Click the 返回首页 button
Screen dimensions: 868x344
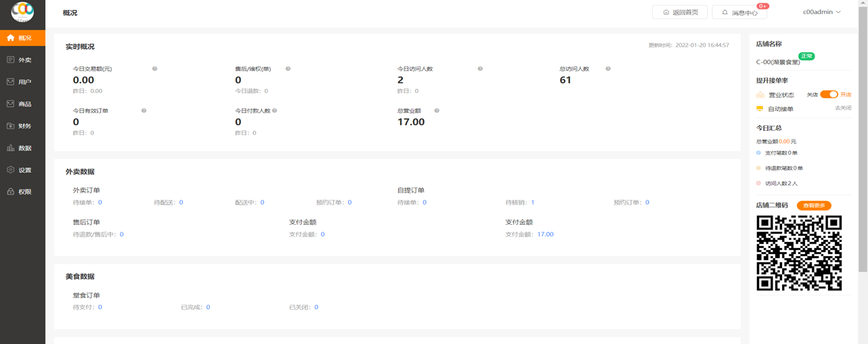(x=680, y=12)
